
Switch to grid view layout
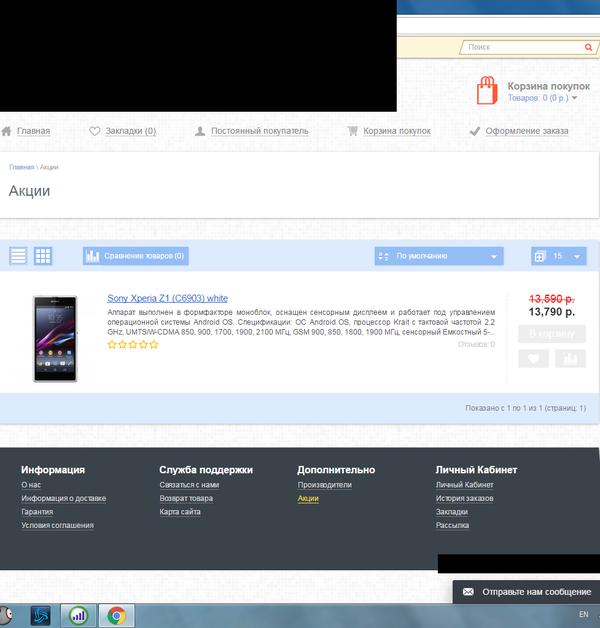(43, 256)
